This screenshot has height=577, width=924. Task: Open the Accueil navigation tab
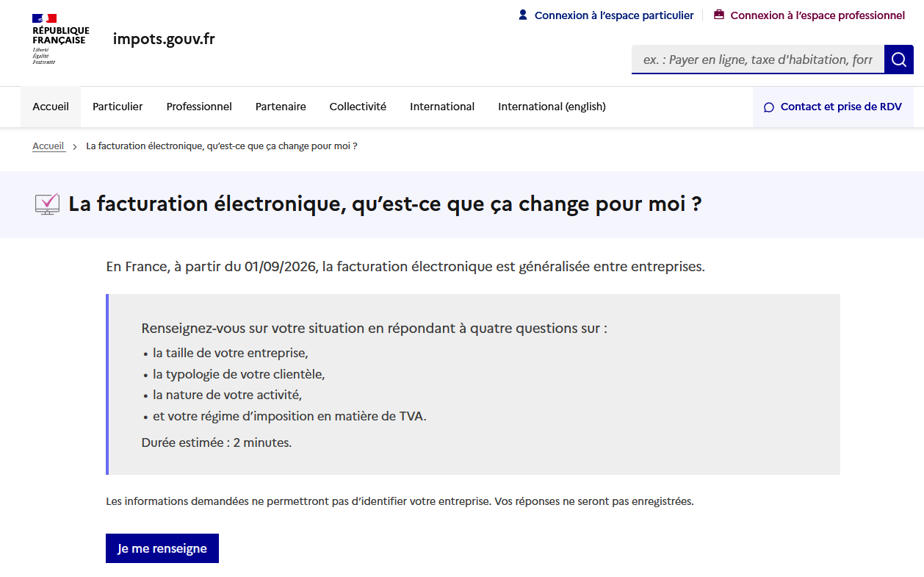[x=51, y=107]
